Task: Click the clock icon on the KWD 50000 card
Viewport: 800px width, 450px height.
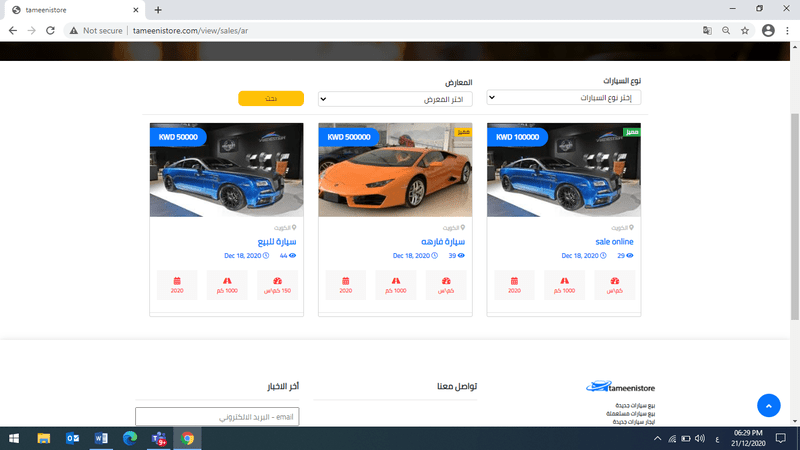Action: pyautogui.click(x=266, y=256)
